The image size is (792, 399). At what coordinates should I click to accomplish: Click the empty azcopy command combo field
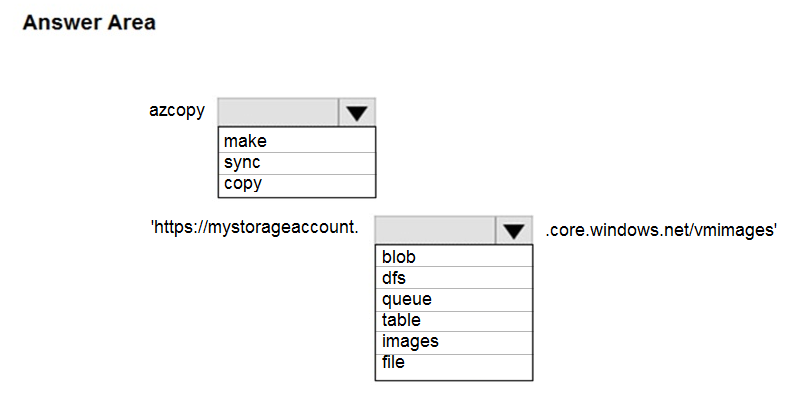(278, 112)
